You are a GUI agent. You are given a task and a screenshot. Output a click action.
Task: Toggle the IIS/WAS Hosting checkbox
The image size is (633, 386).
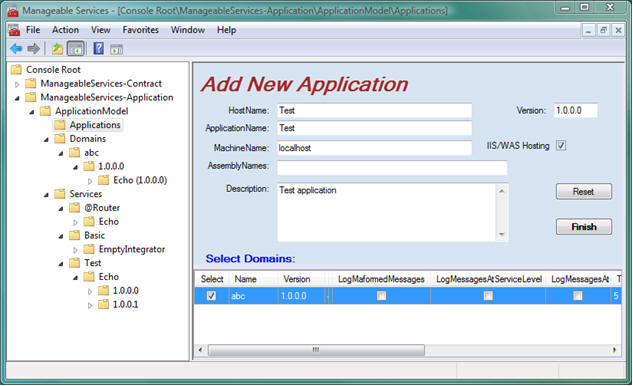click(561, 145)
